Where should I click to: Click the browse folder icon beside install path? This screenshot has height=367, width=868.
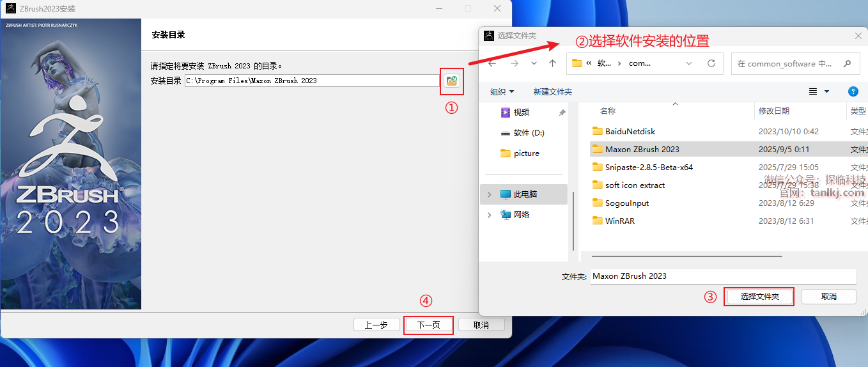click(x=452, y=81)
